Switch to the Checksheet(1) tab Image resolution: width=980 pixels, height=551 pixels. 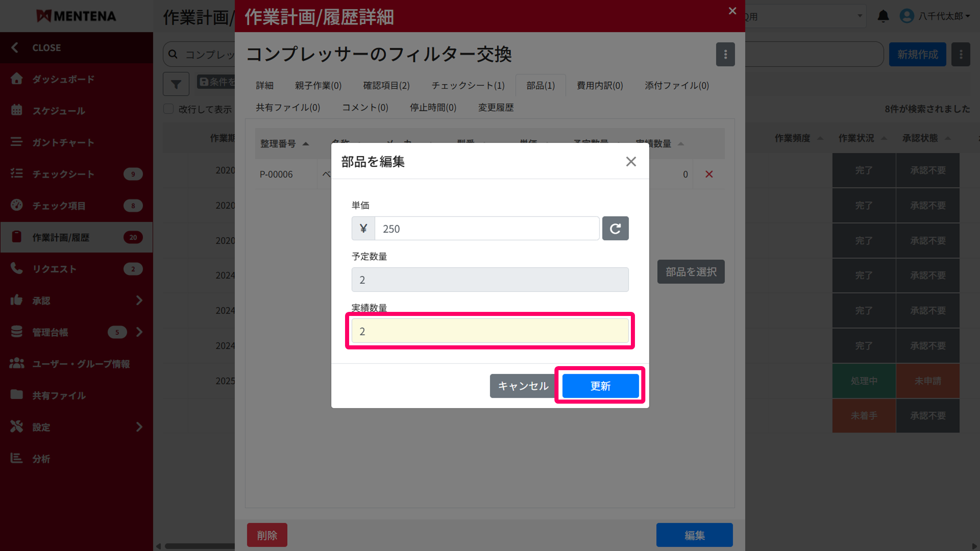coord(468,85)
